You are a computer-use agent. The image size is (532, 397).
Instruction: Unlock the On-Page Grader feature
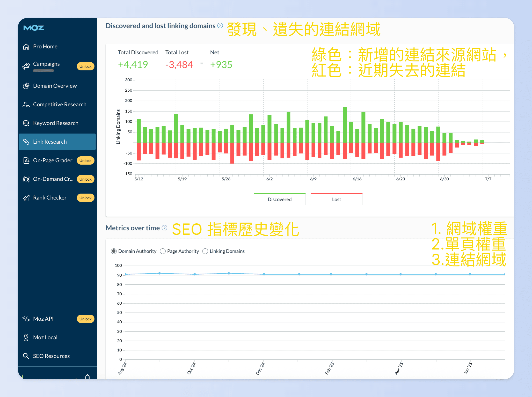coord(85,160)
